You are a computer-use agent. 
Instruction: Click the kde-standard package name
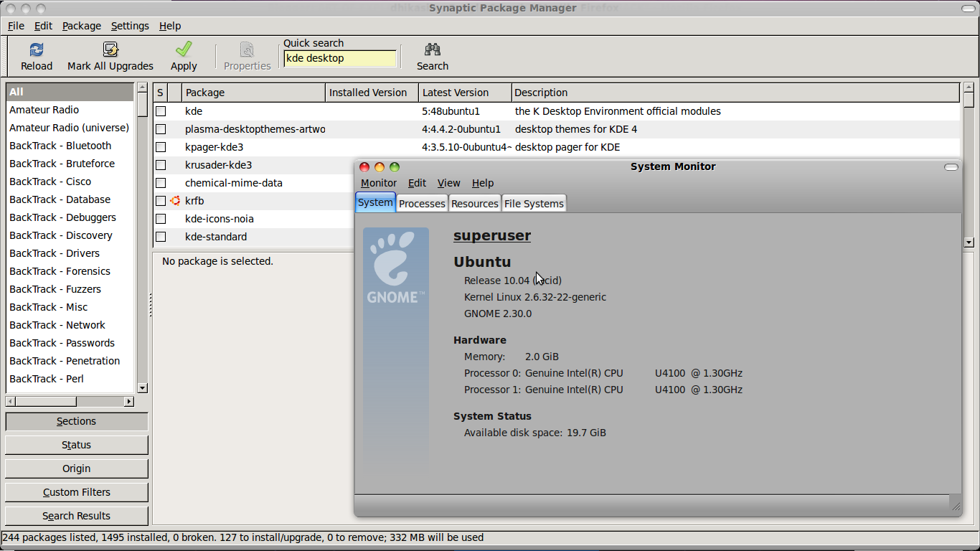(216, 237)
